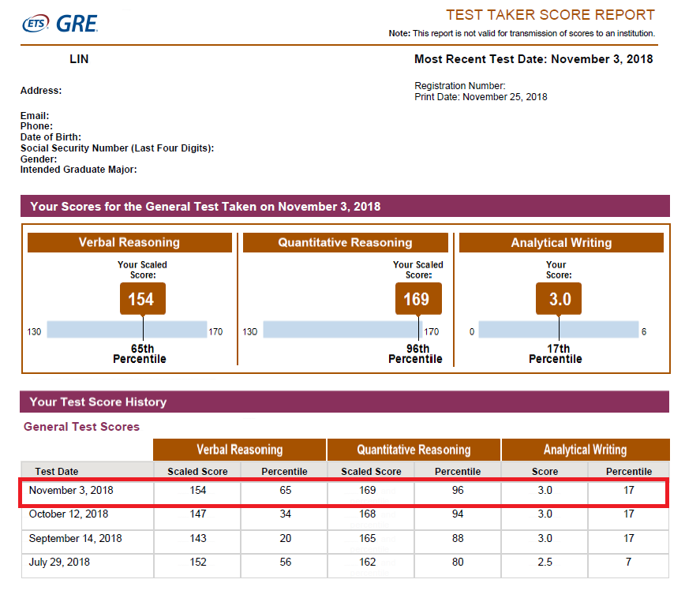Click verbal scaled score 152 in July row
700x613 pixels.
(198, 562)
